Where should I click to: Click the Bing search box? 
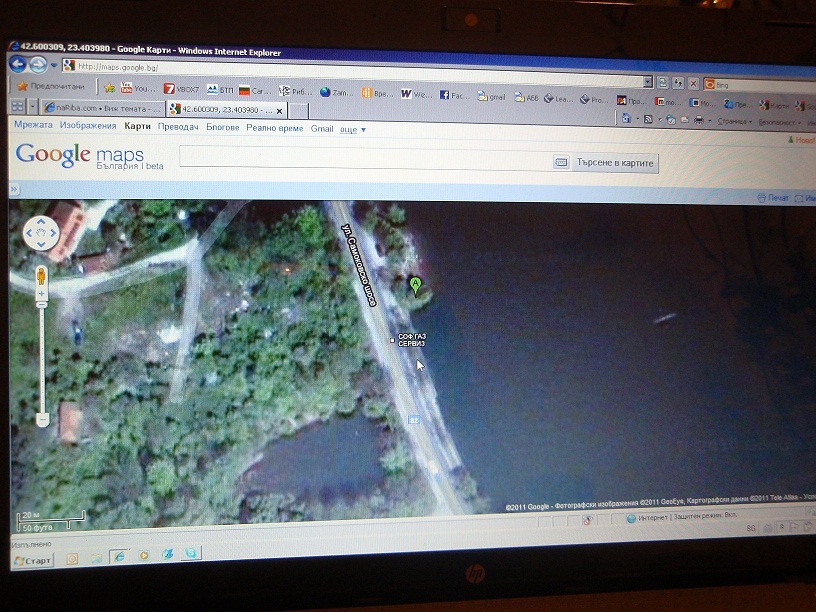760,85
